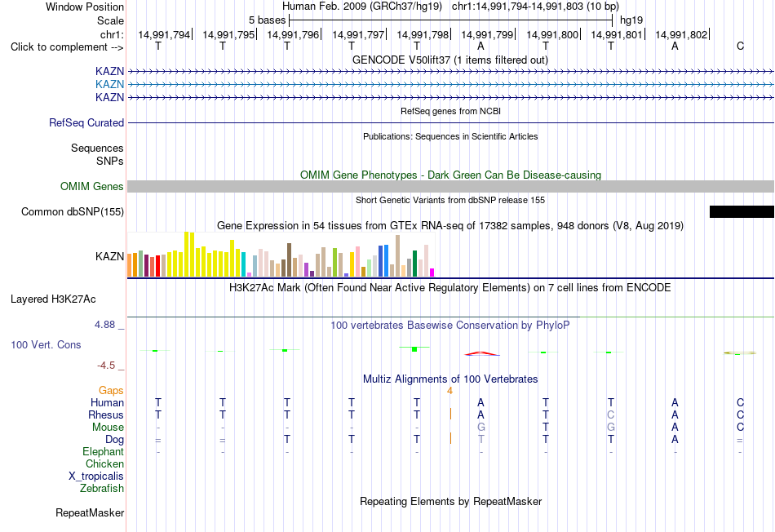Click the SNPs track label
Viewport: 775px width, 532px height.
pos(110,162)
